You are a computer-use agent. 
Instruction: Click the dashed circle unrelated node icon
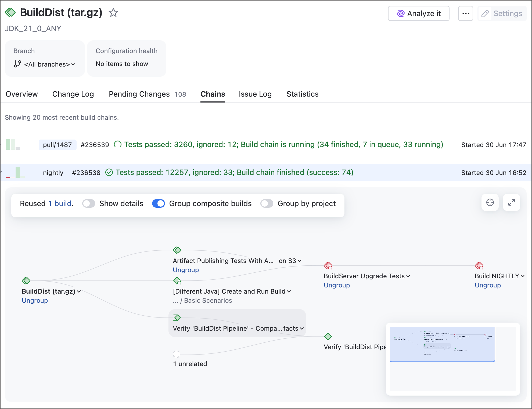pyautogui.click(x=176, y=354)
